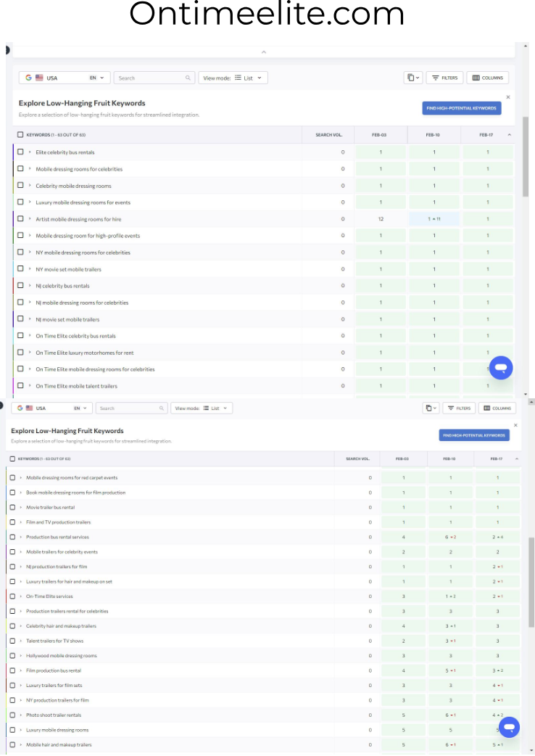Click upper Find High-Potential Keywords button
Screen dimensions: 535x756
461,108
